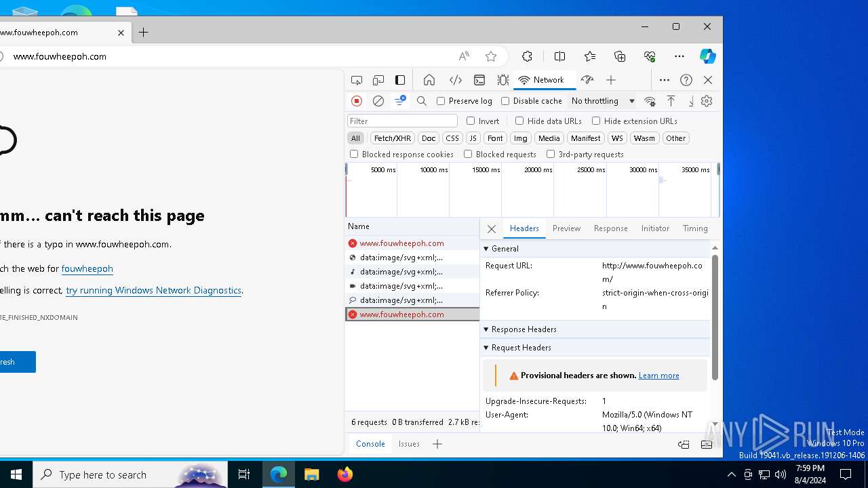Enable Disable cache checkbox
Image resolution: width=868 pixels, height=488 pixels.
[x=505, y=101]
